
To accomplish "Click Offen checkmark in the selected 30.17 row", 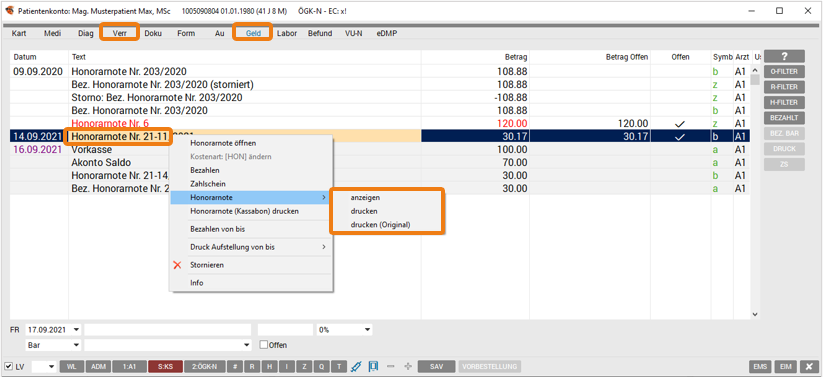I will [681, 137].
